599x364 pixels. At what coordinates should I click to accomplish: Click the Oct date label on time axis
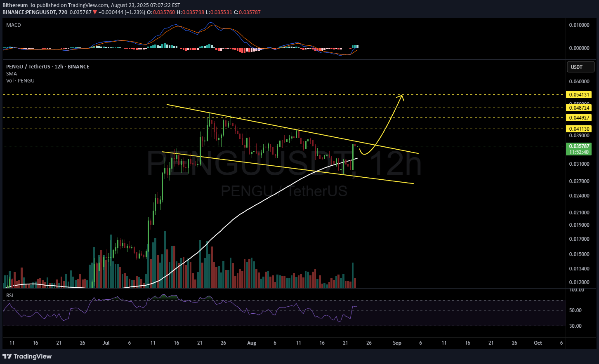(538, 343)
